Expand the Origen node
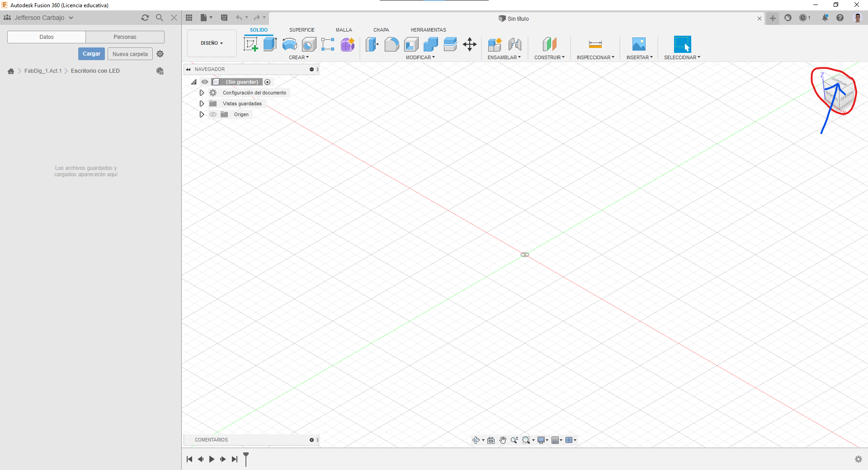The image size is (868, 470). coord(202,114)
